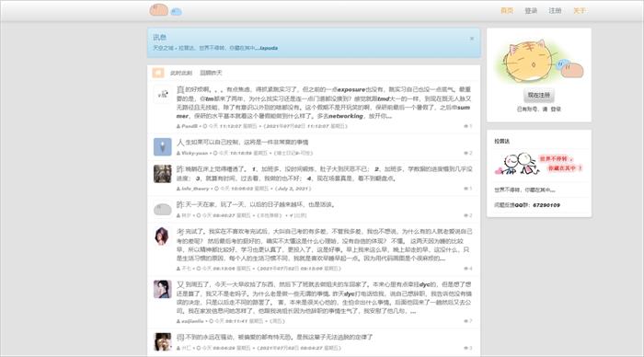Viewport: 644px width, 357px height.
Task: Open the 注册 navigation item
Action: (555, 11)
